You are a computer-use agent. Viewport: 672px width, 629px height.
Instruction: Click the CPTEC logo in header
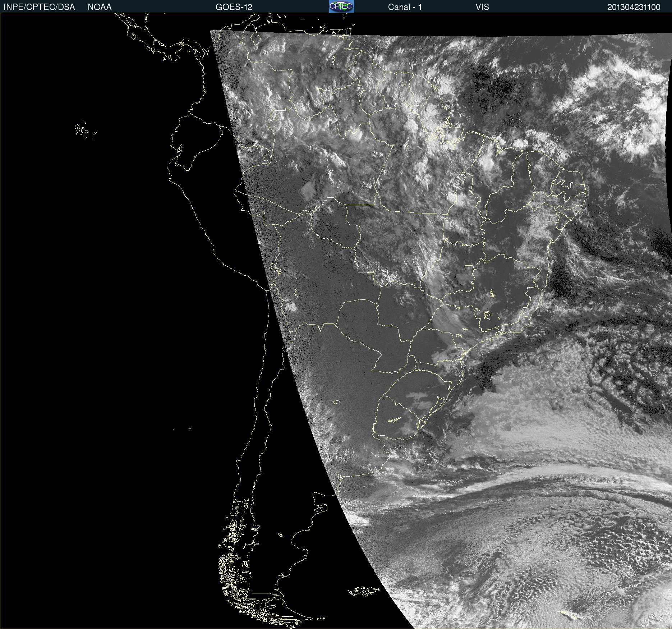tap(341, 6)
